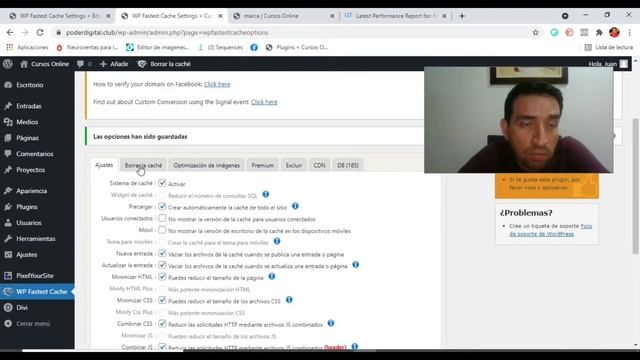The image size is (640, 360).
Task: Switch to DB (185) tab
Action: tap(348, 165)
